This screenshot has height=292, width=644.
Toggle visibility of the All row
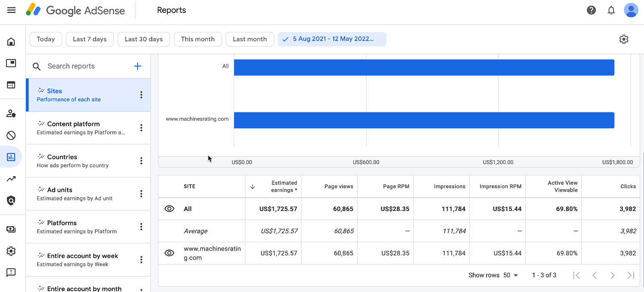click(x=170, y=209)
